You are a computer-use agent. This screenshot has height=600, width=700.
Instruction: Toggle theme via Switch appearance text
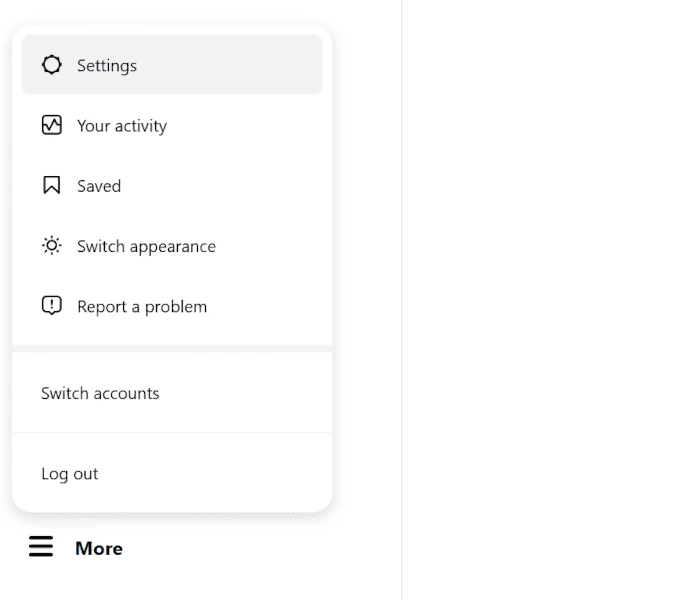pos(146,246)
